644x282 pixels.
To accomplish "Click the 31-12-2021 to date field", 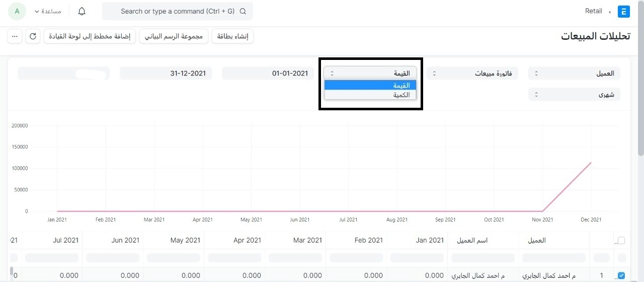I will pos(166,73).
